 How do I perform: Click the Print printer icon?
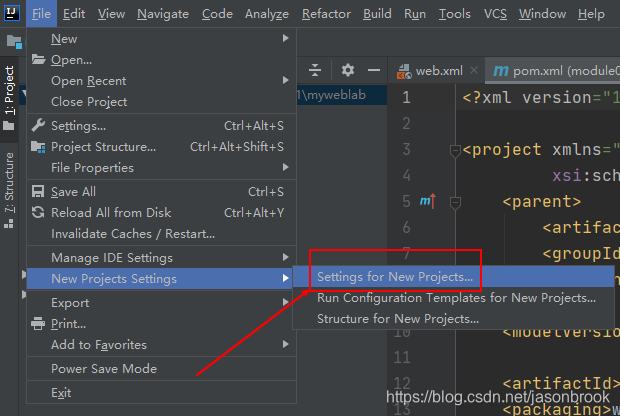(x=38, y=323)
